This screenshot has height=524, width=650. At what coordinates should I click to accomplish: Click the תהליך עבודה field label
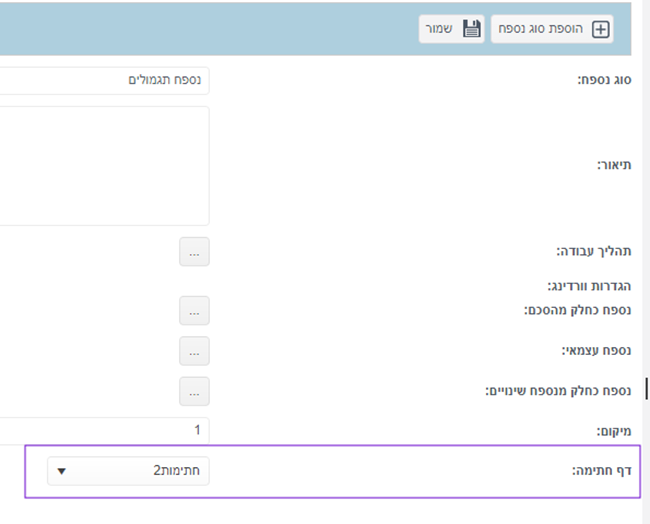click(x=594, y=251)
